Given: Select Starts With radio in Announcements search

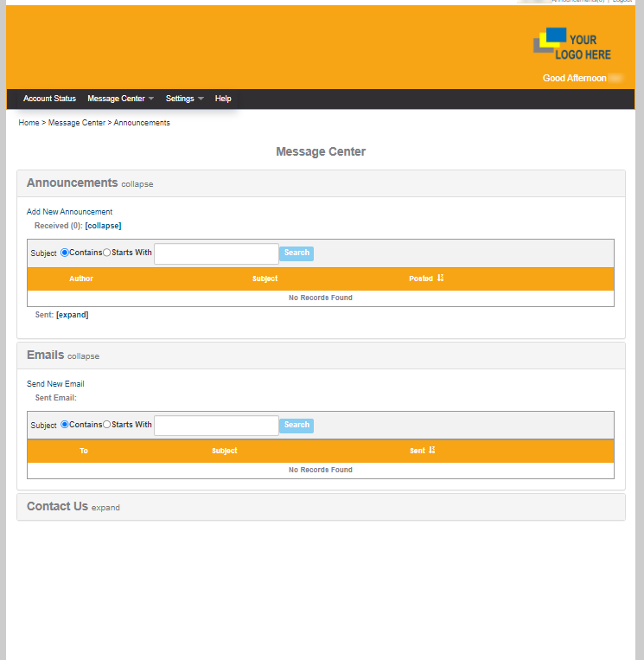Looking at the screenshot, I should point(107,253).
